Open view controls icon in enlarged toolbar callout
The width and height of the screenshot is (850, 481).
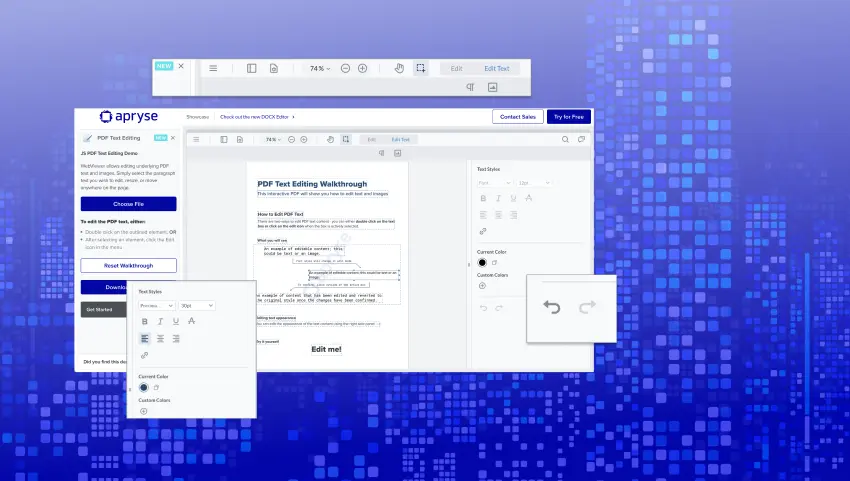click(x=274, y=68)
